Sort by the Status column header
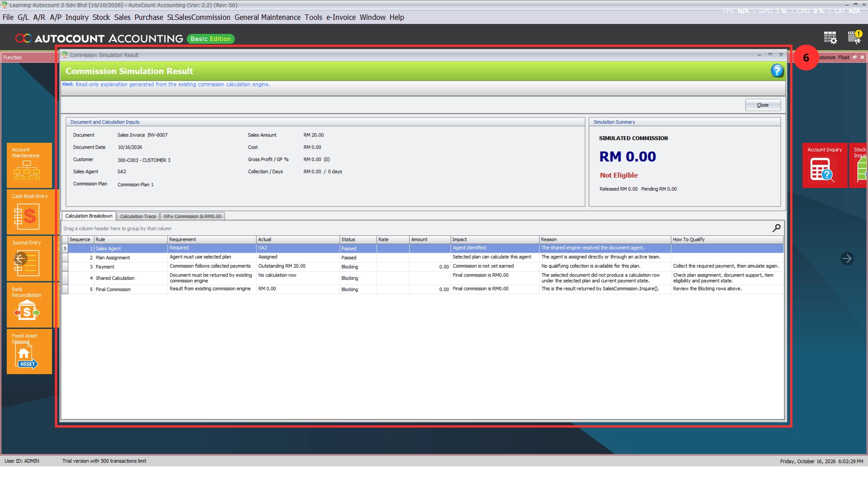 coord(358,239)
